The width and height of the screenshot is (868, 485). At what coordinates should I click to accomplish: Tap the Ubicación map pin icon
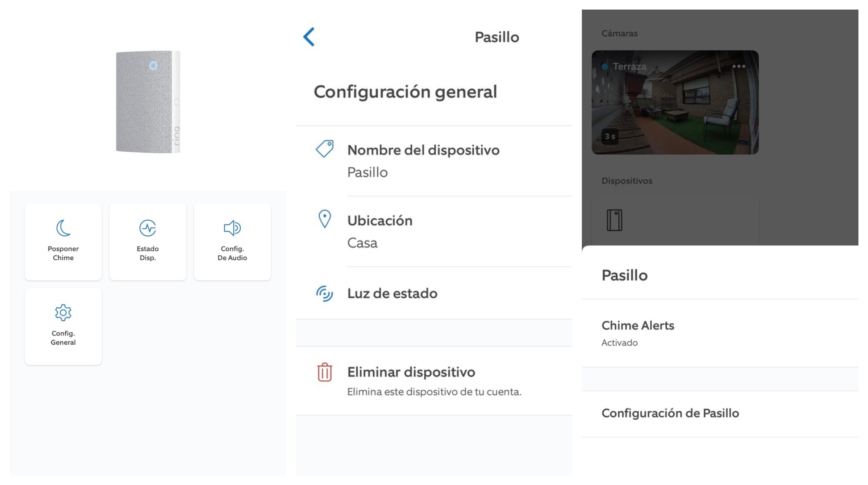click(324, 219)
